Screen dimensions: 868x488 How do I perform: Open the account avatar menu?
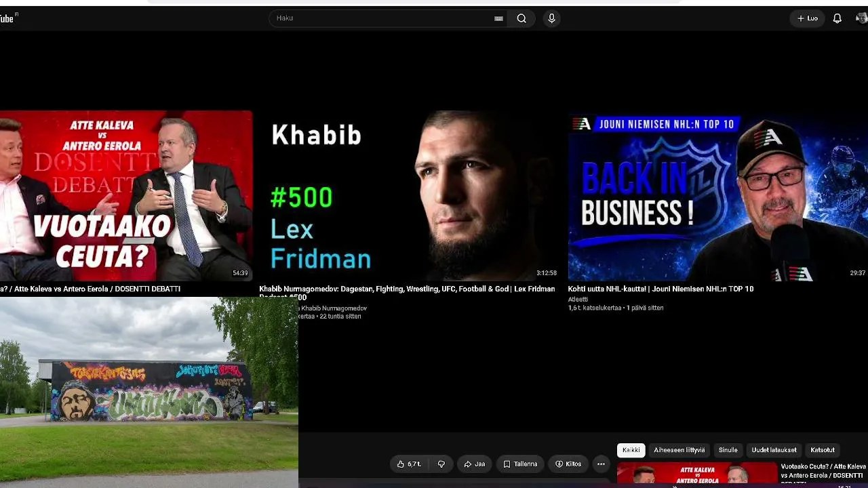tap(862, 18)
